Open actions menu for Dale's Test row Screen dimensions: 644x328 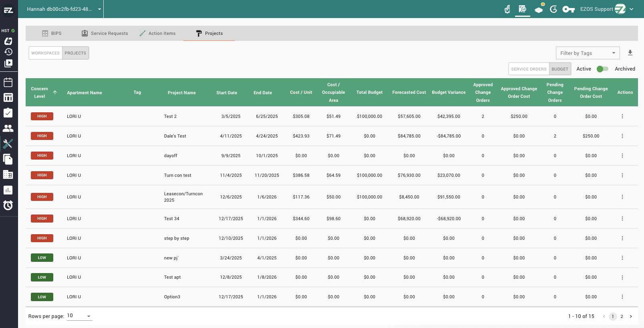pyautogui.click(x=622, y=136)
